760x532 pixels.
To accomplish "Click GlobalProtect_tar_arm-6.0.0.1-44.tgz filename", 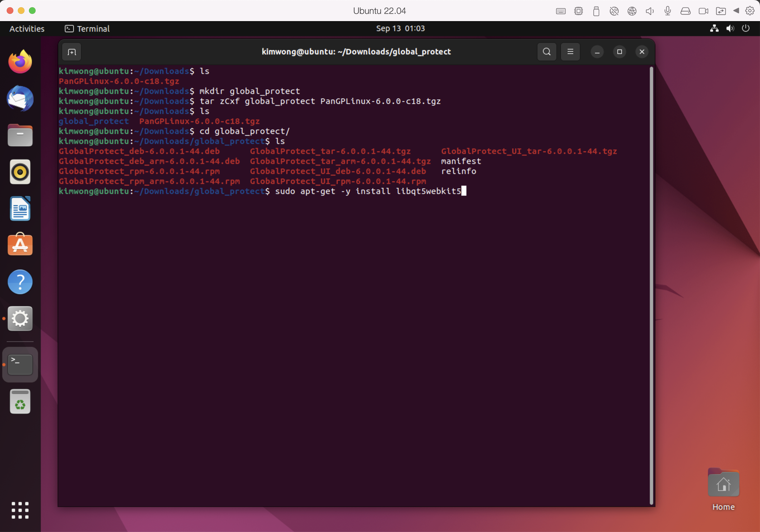I will (x=340, y=161).
